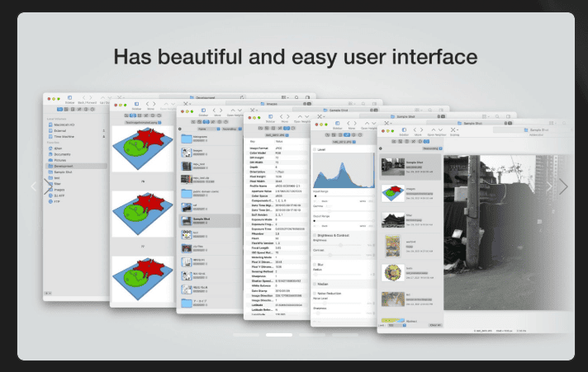The image size is (588, 372).
Task: Select the Sample Shot thumbnail row in front window
Action: tap(410, 167)
